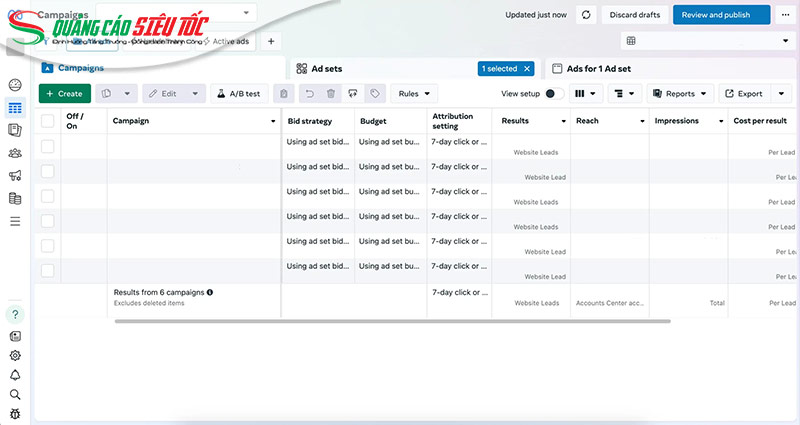800x425 pixels.
Task: Click the Cost per result column header
Action: click(760, 121)
